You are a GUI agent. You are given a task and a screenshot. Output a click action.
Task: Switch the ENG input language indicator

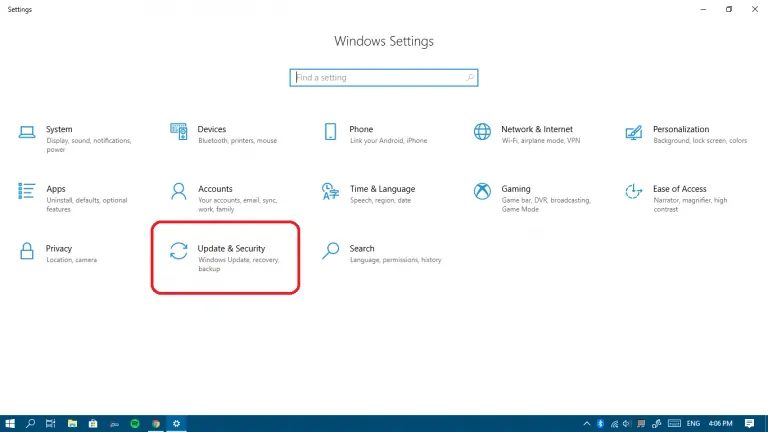pyautogui.click(x=693, y=424)
